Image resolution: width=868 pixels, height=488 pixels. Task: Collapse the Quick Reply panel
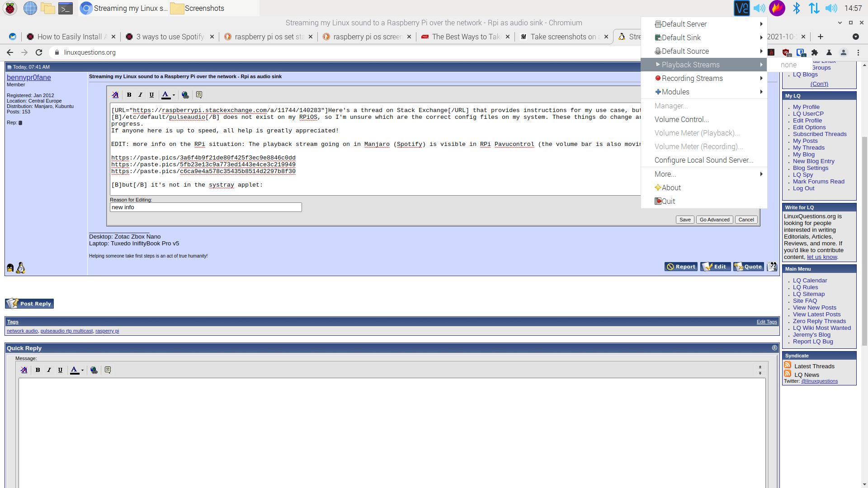tap(774, 348)
